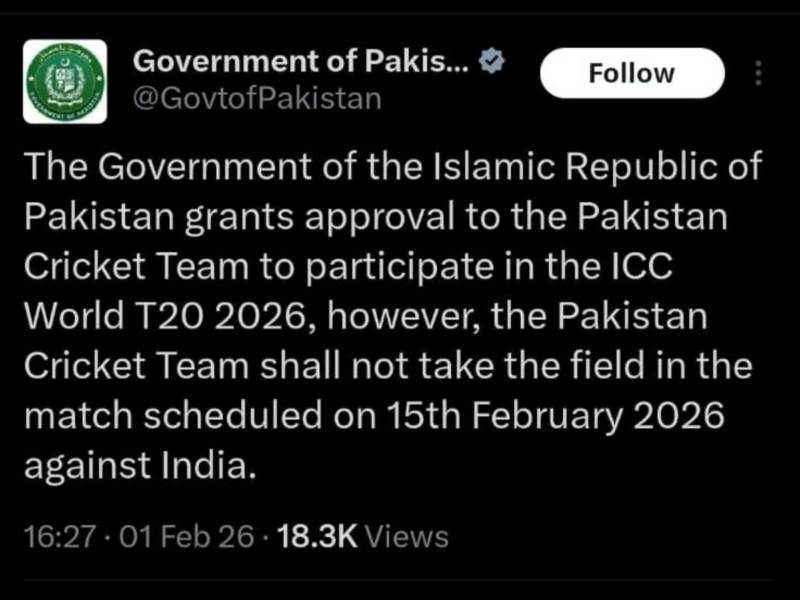The height and width of the screenshot is (600, 800).
Task: Click the Government of Pakistan profile avatar
Action: [64, 81]
